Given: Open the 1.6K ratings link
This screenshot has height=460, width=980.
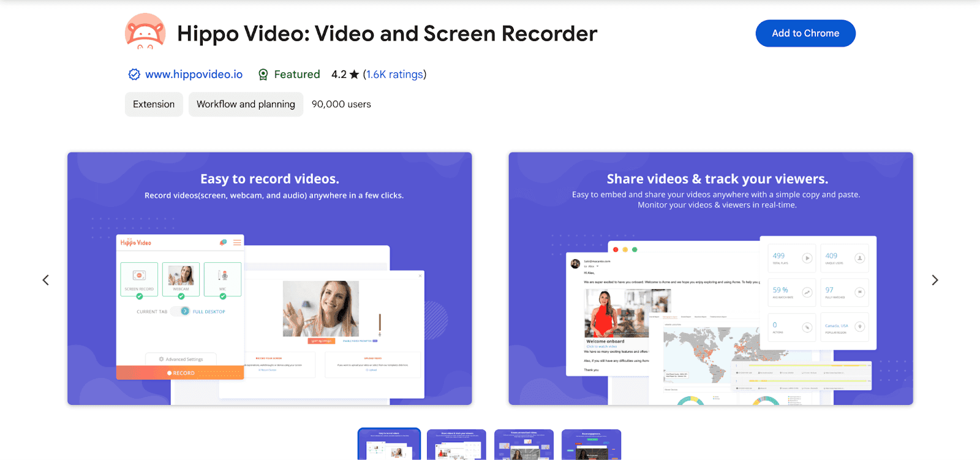Looking at the screenshot, I should coord(394,74).
